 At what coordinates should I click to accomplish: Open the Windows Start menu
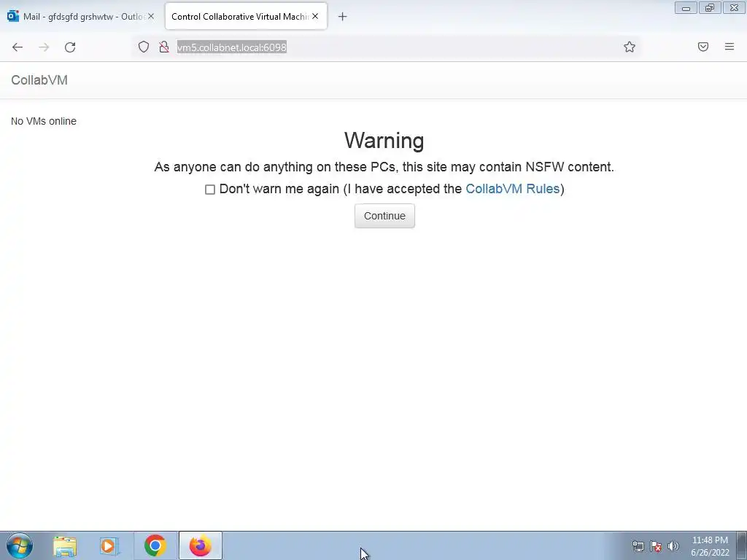pos(20,545)
